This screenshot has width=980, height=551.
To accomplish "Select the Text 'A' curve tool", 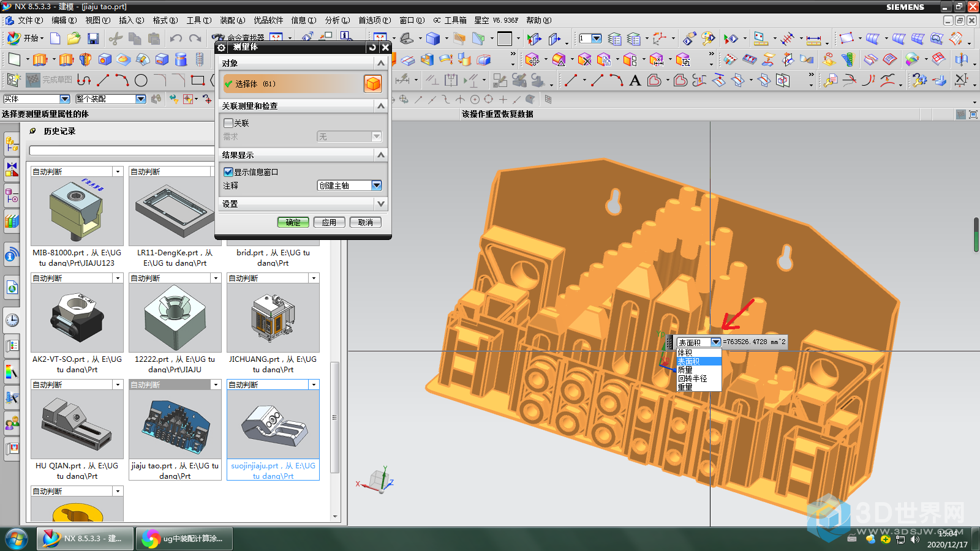I will [x=635, y=80].
